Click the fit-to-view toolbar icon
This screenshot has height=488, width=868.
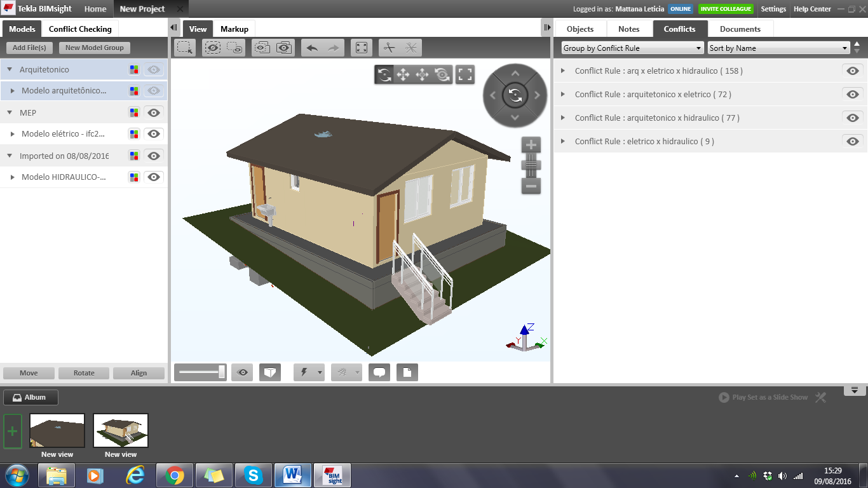(x=361, y=48)
